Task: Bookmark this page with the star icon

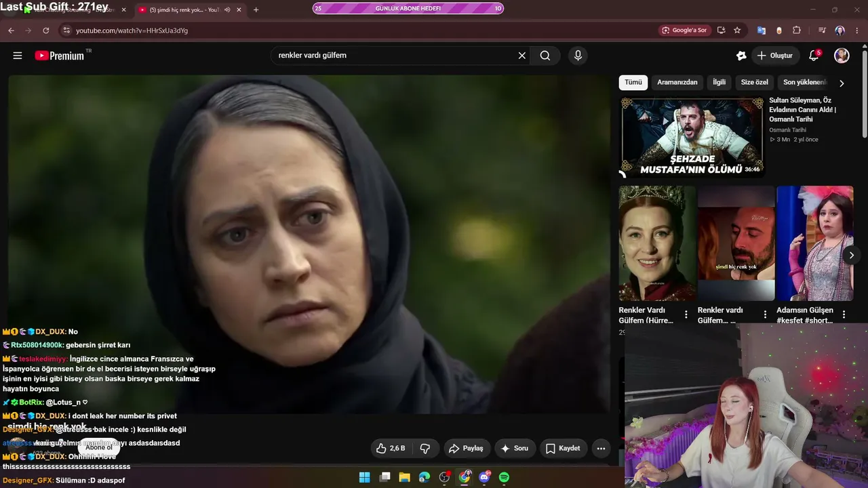Action: [x=737, y=30]
